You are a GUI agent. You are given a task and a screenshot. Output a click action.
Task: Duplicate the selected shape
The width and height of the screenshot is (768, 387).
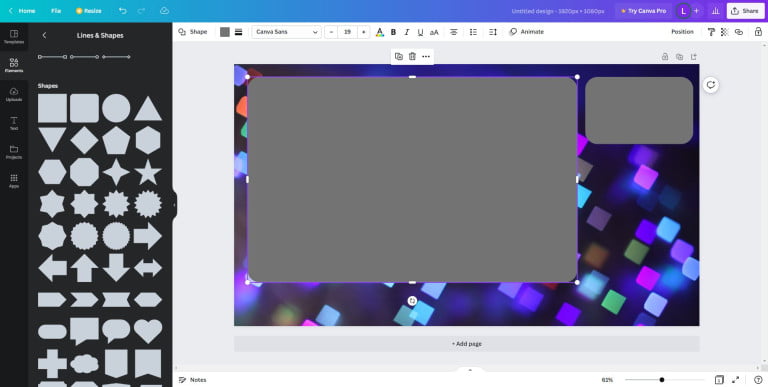(x=399, y=56)
